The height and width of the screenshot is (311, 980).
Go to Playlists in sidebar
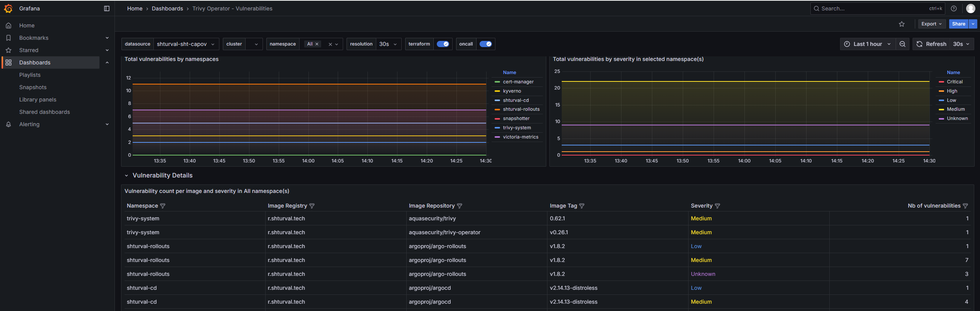pos(30,75)
